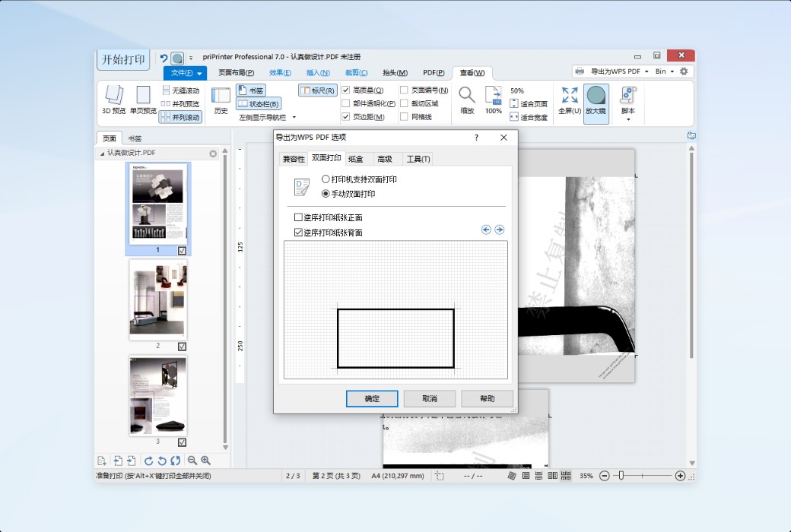
Task: Click the 开始打印 start printing button
Action: [123, 59]
